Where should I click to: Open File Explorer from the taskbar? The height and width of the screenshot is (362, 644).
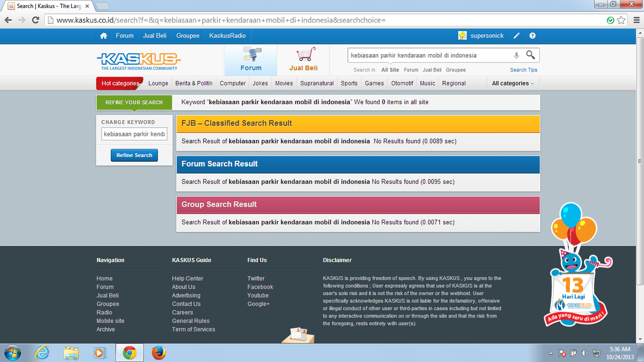tap(71, 353)
